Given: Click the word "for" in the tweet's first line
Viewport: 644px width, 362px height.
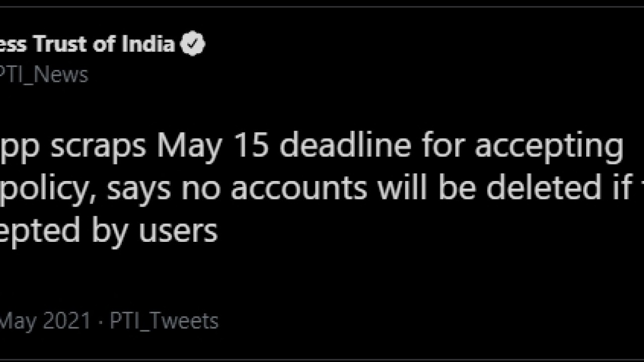Looking at the screenshot, I should pos(440,146).
